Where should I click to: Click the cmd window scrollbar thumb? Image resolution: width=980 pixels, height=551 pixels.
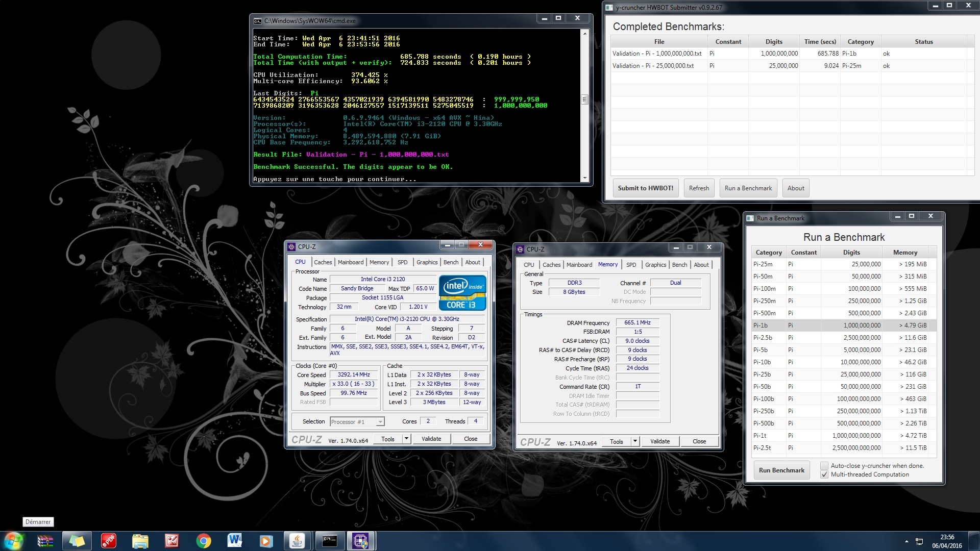click(584, 99)
